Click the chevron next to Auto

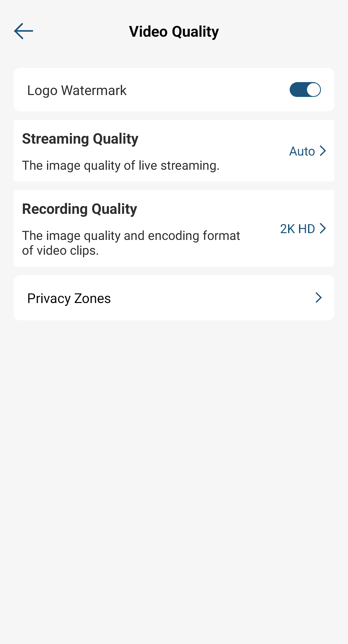(323, 151)
